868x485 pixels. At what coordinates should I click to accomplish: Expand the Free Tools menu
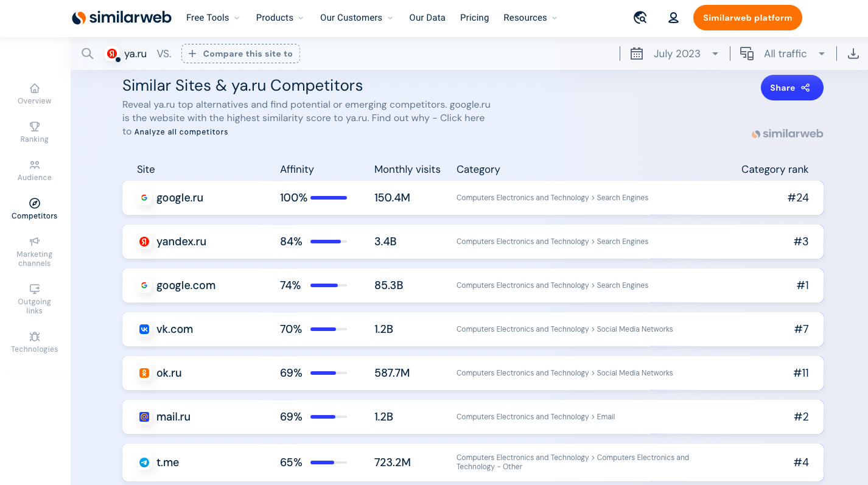(x=213, y=18)
